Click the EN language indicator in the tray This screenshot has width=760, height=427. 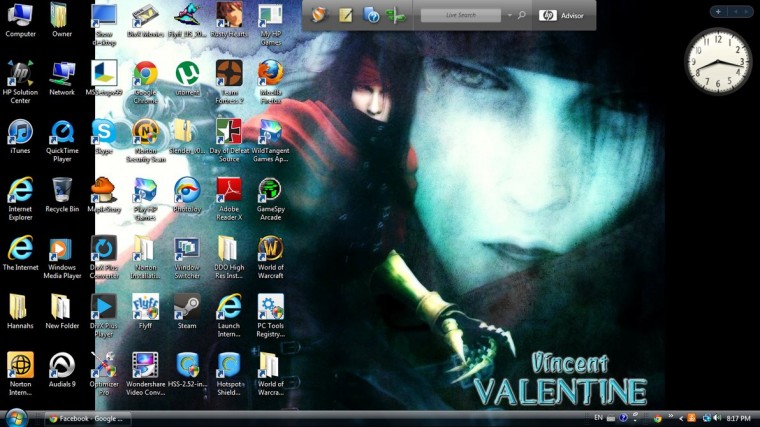(x=599, y=418)
